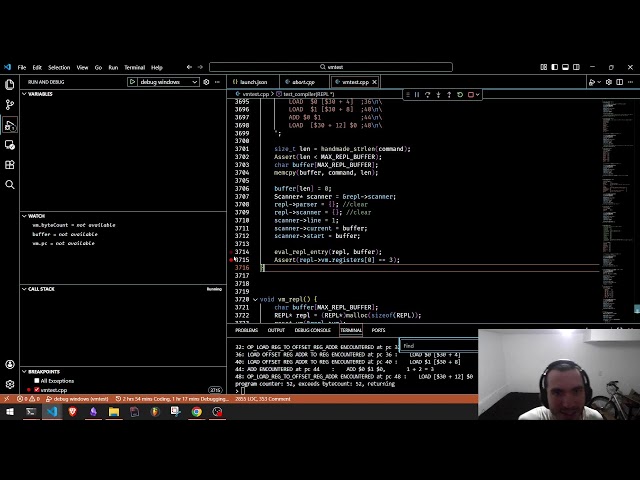Open the Accounts icon in activity bar
The width and height of the screenshot is (640, 480).
[x=10, y=364]
